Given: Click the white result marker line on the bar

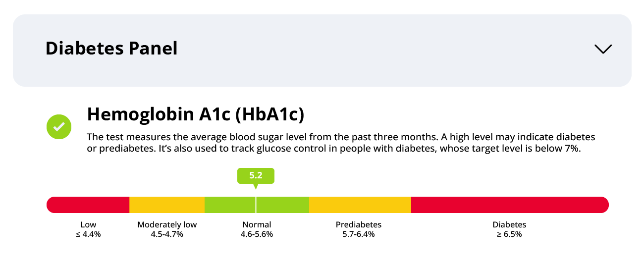Looking at the screenshot, I should coord(256,205).
